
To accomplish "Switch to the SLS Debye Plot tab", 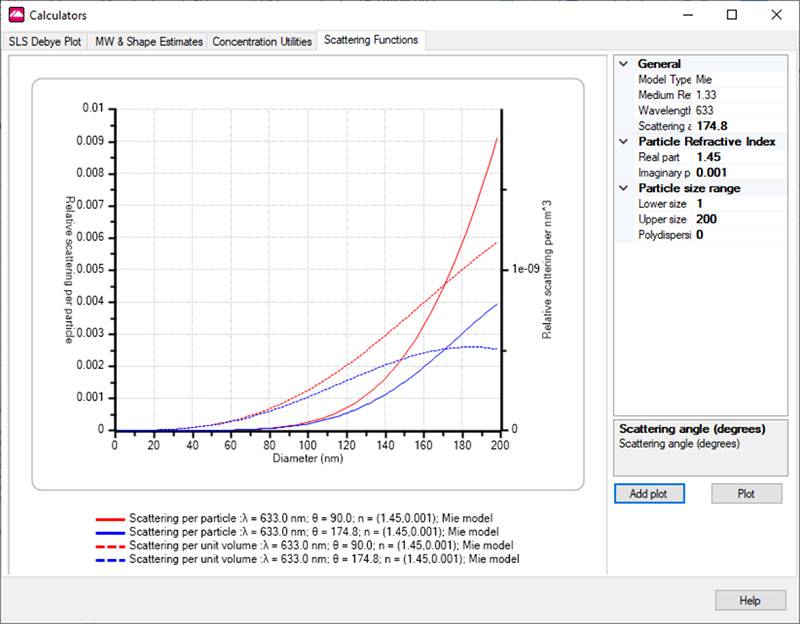I will pos(46,42).
